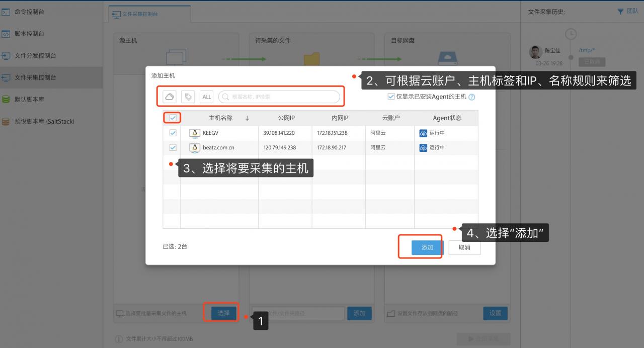Toggle 仅显示已安装Agent的主机 checkbox
The height and width of the screenshot is (348, 644).
pyautogui.click(x=391, y=97)
